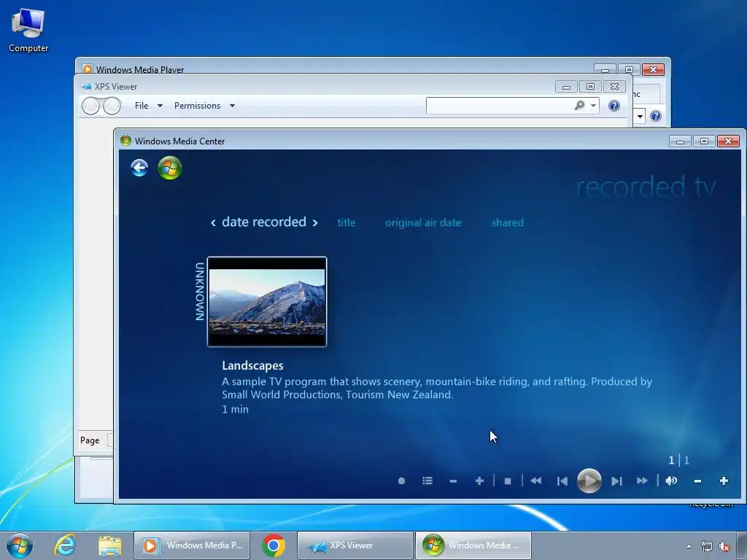The image size is (747, 560).
Task: Switch to Windows Media Center taskbar button
Action: click(x=473, y=545)
